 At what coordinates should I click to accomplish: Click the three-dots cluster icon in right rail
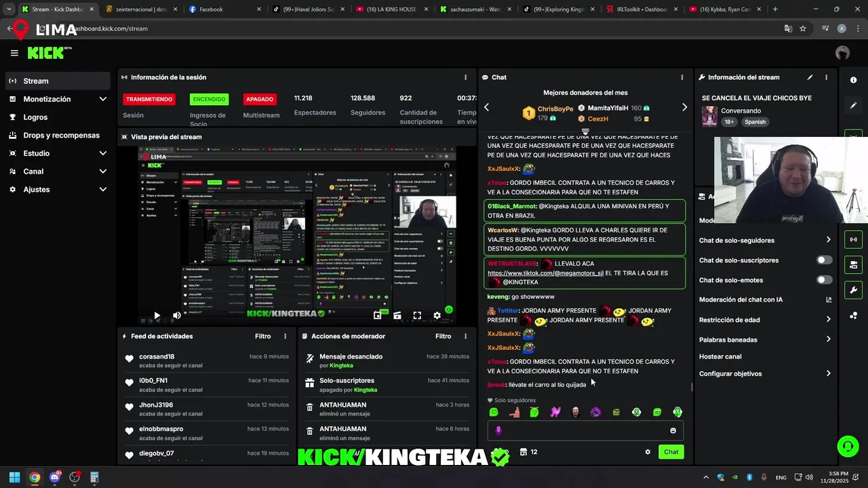click(853, 315)
